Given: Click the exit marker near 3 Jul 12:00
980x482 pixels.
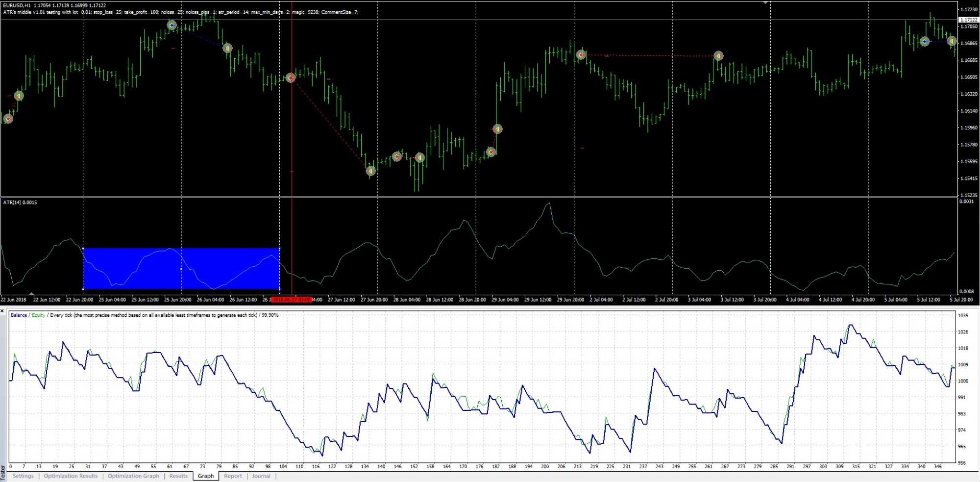Looking at the screenshot, I should (718, 56).
